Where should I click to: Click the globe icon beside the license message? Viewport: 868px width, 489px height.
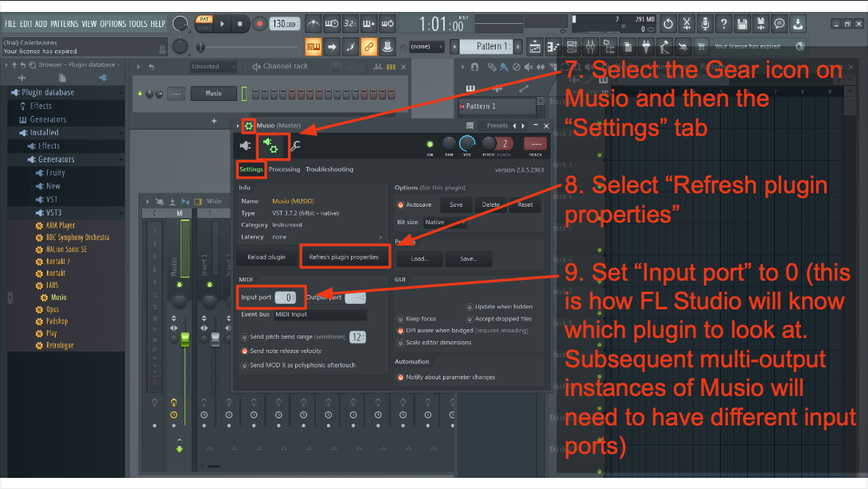(800, 46)
